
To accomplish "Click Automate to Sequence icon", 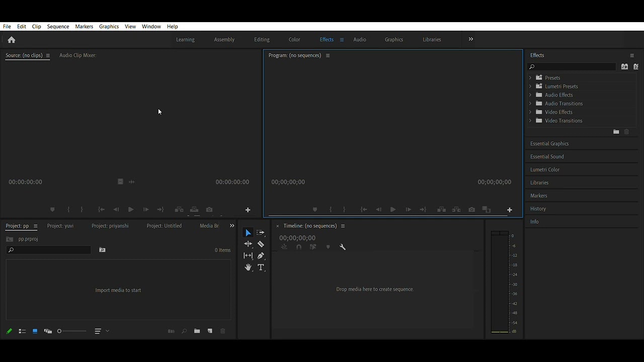I will pos(171,331).
